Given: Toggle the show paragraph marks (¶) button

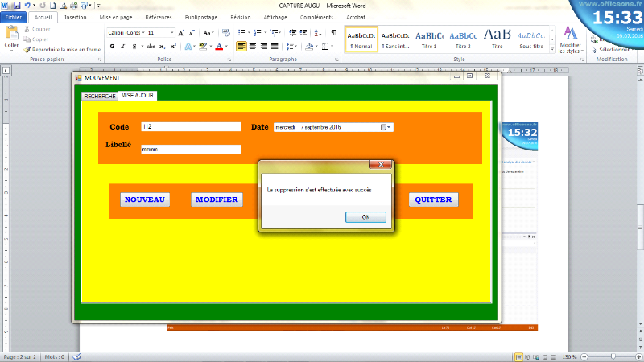Looking at the screenshot, I should pos(334,33).
